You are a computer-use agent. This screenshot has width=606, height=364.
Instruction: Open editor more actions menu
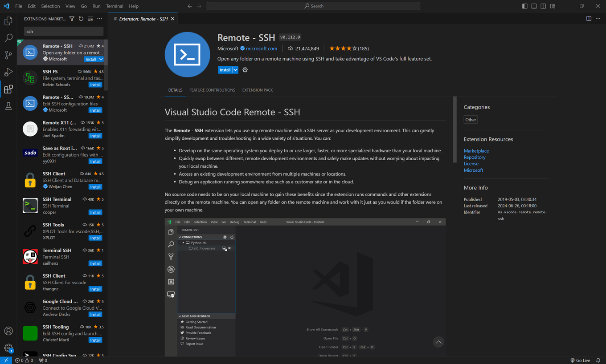(x=598, y=19)
